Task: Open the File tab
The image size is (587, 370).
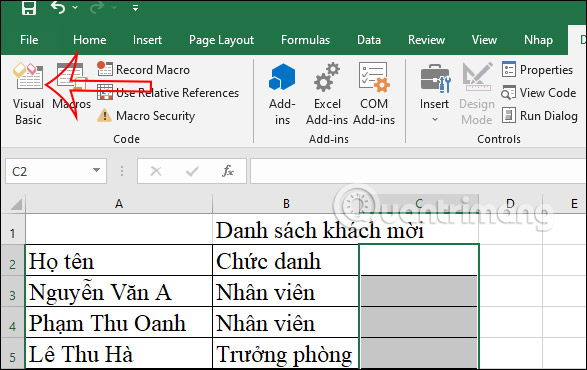Action: click(x=29, y=40)
